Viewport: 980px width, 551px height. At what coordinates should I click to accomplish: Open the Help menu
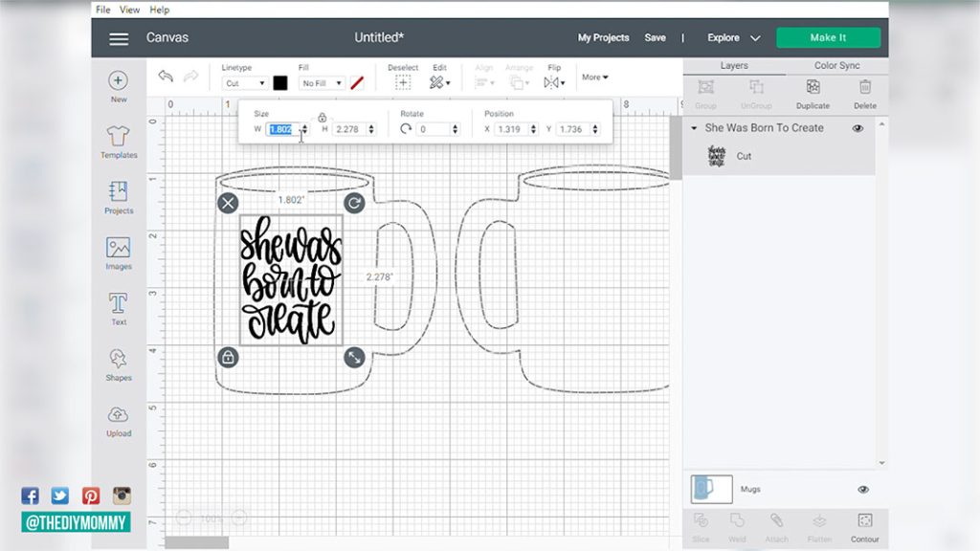(x=160, y=10)
